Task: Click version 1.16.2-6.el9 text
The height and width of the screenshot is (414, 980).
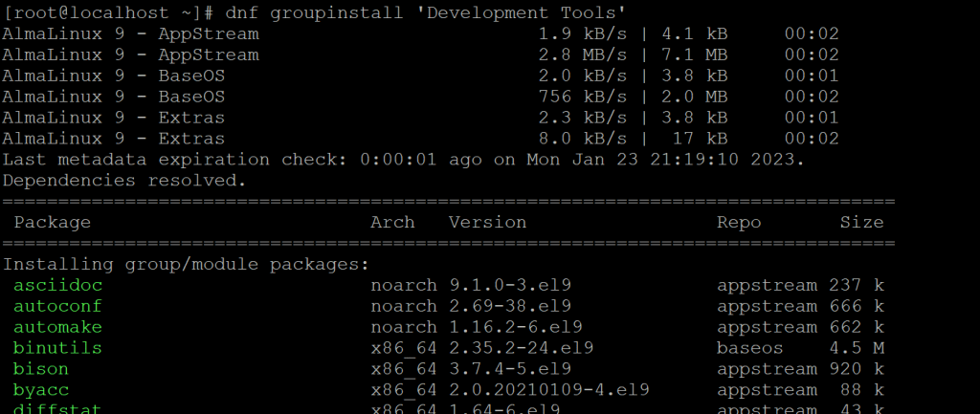Action: [516, 327]
